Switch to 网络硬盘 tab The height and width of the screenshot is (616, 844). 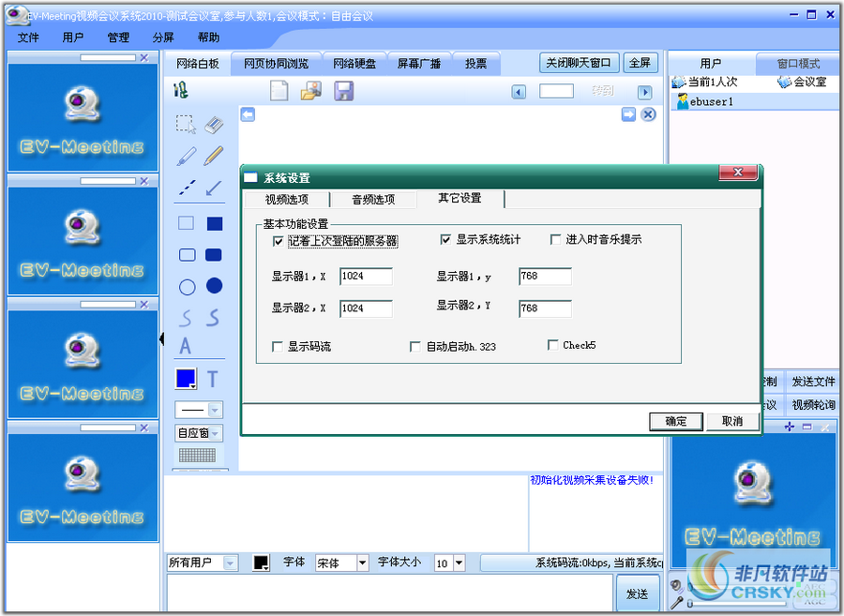[354, 64]
